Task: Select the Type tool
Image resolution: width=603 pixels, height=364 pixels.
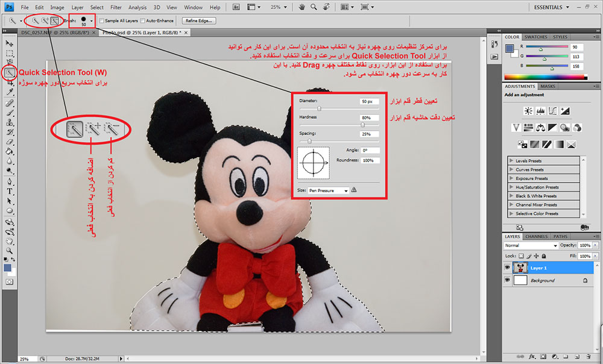Action: pyautogui.click(x=10, y=192)
